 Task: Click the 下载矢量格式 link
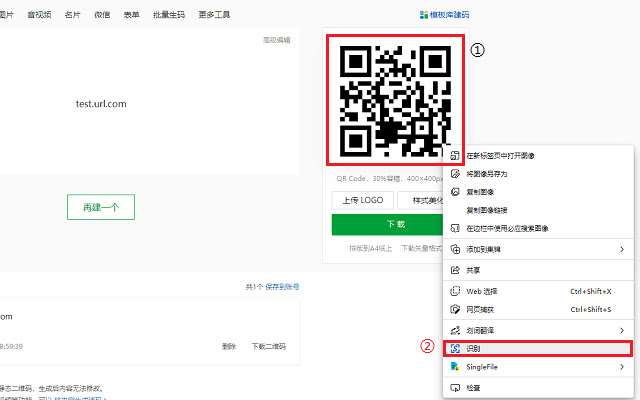[x=422, y=248]
